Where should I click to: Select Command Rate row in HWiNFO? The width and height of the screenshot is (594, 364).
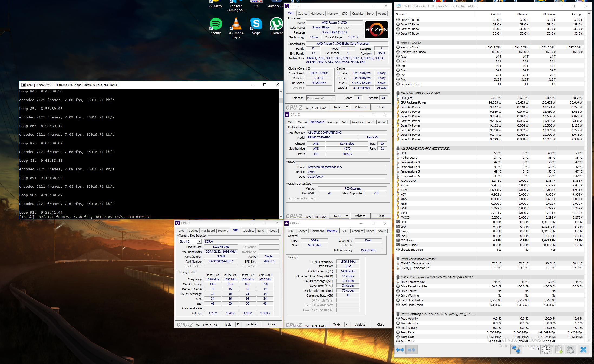490,84
